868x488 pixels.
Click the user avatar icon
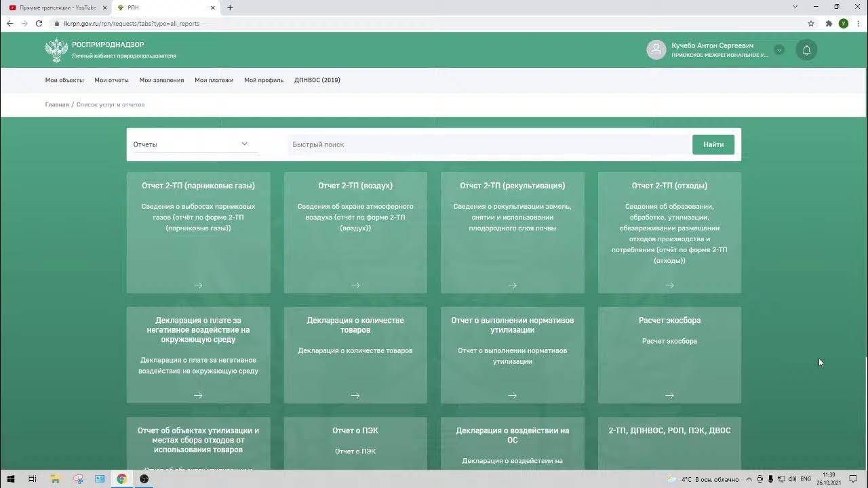coord(656,49)
